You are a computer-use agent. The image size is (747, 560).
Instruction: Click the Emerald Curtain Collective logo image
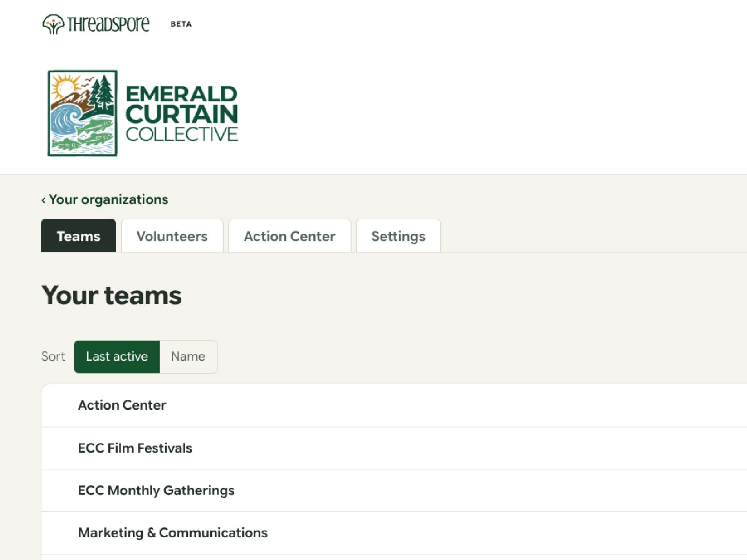143,113
